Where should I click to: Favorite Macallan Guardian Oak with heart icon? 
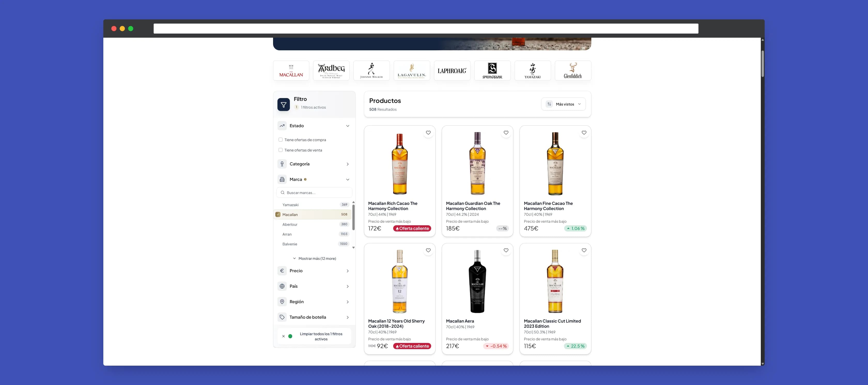coord(506,133)
